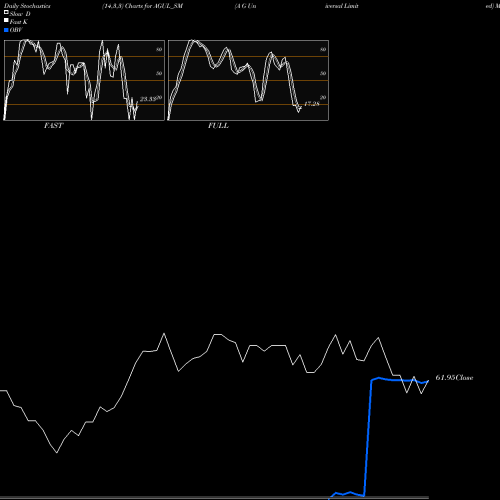500x500 pixels.
Task: Select the 'Fast K' legend label
Action: [x=19, y=22]
